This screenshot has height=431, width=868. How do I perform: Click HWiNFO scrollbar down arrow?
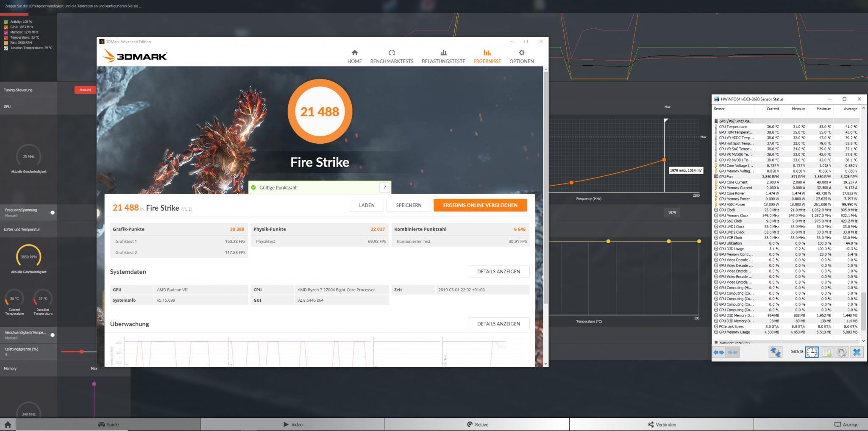pos(863,341)
